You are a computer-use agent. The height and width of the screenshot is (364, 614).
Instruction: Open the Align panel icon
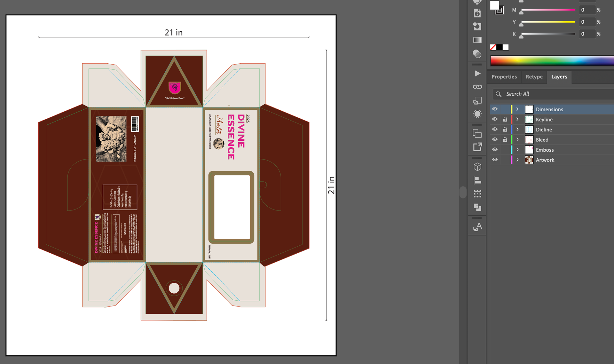(477, 180)
